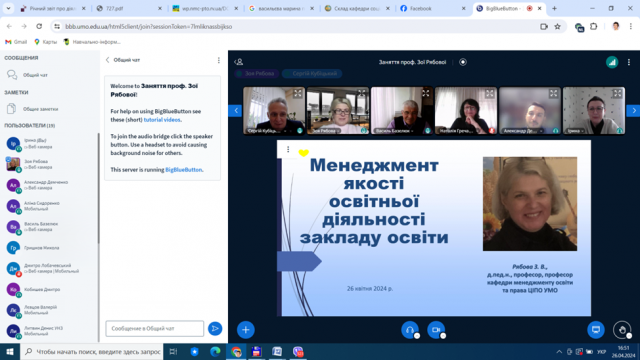The height and width of the screenshot is (360, 640).
Task: Fullscreen Наталія Греча's webcam
Action: 489,93
